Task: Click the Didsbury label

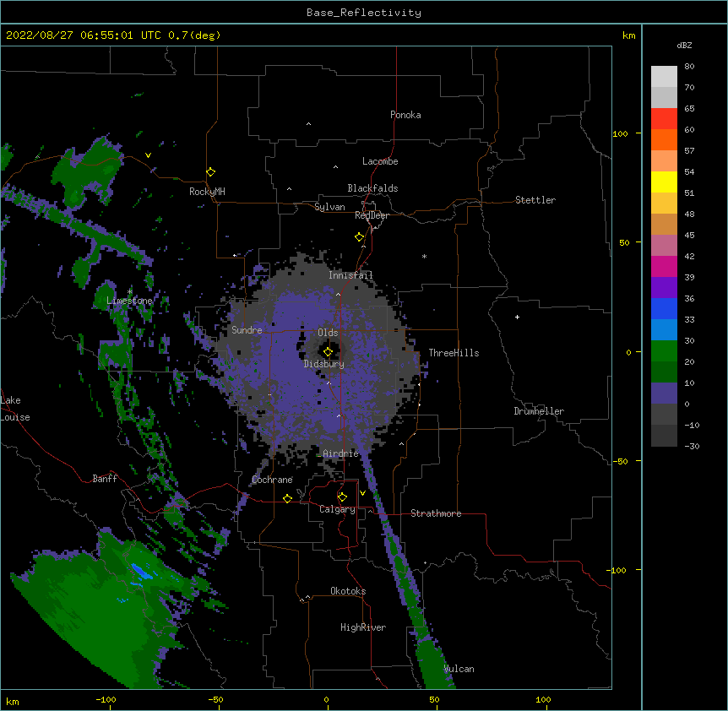Action: (x=324, y=364)
